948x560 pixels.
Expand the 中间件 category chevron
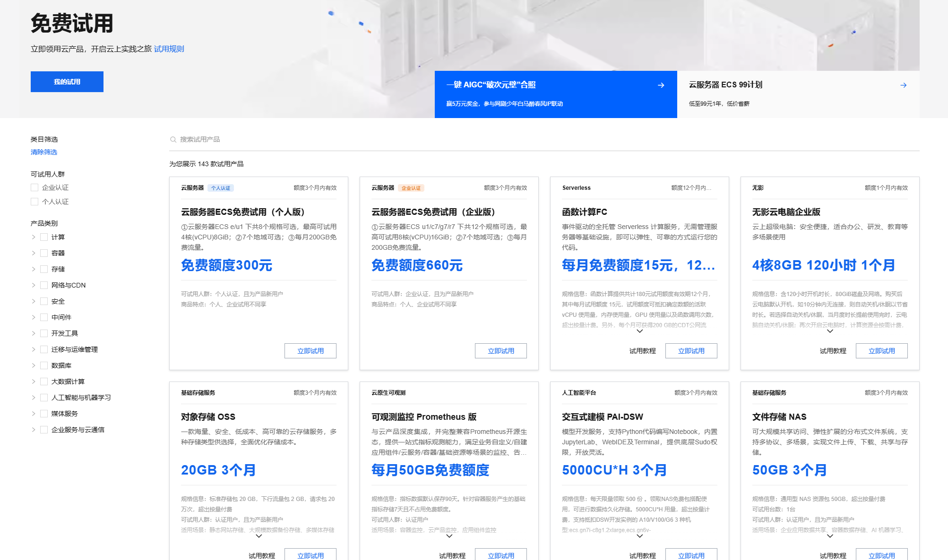[x=34, y=317]
